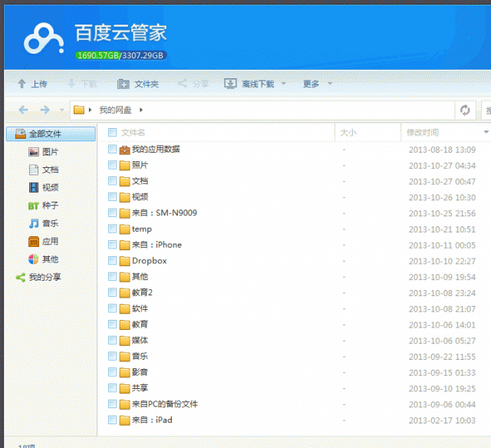
Task: Click the 百度云管家 title text
Action: [x=121, y=33]
